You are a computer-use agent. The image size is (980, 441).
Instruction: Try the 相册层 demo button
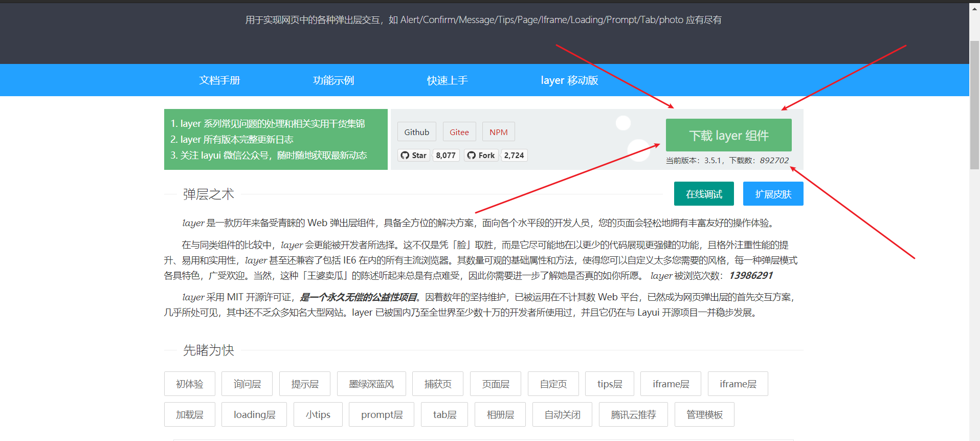tap(500, 414)
